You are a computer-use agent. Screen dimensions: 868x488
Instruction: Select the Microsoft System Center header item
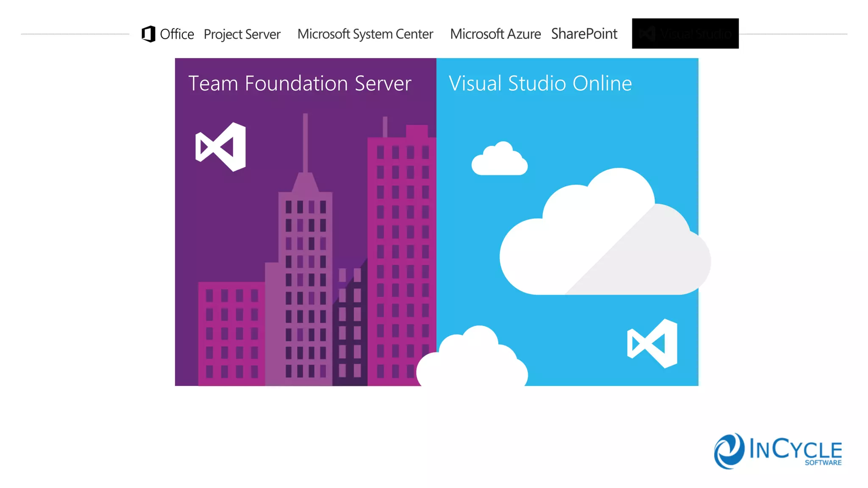pyautogui.click(x=365, y=34)
